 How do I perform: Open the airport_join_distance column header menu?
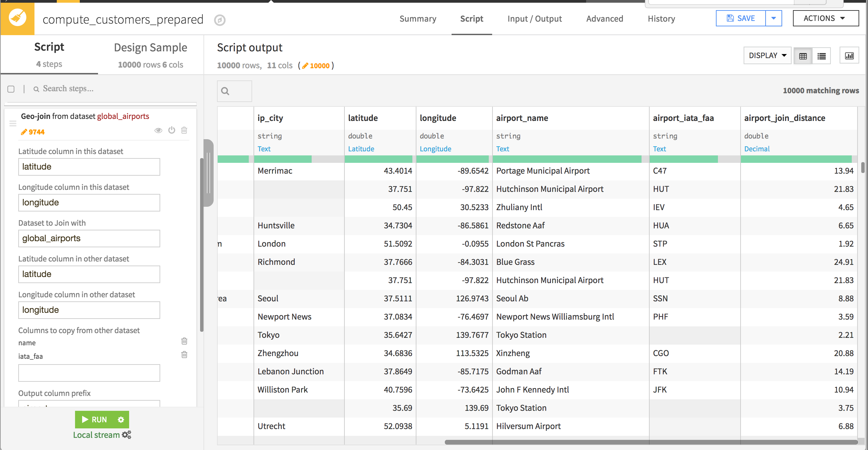pyautogui.click(x=785, y=118)
